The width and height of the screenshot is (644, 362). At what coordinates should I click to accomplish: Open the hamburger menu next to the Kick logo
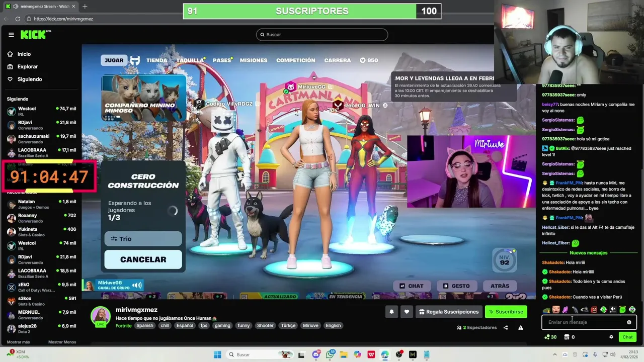tap(11, 35)
